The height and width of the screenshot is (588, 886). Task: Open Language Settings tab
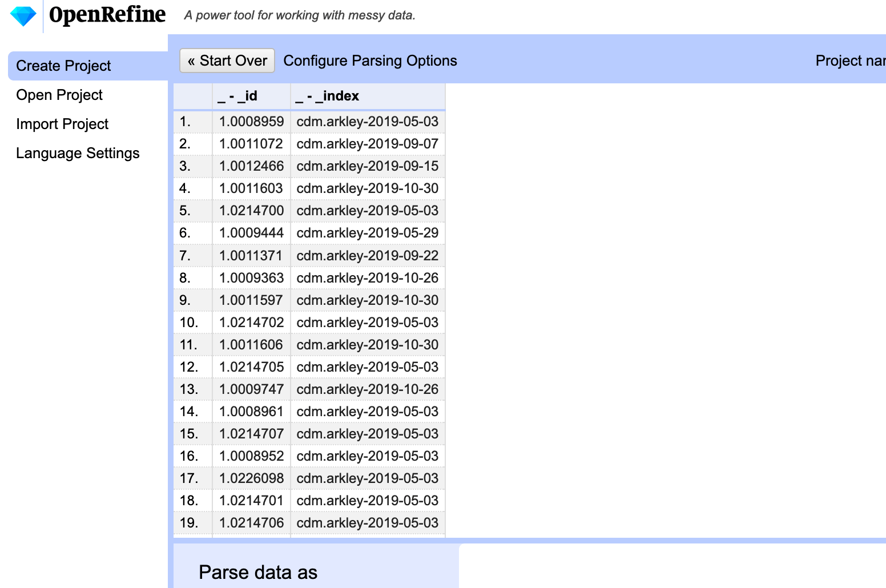78,153
